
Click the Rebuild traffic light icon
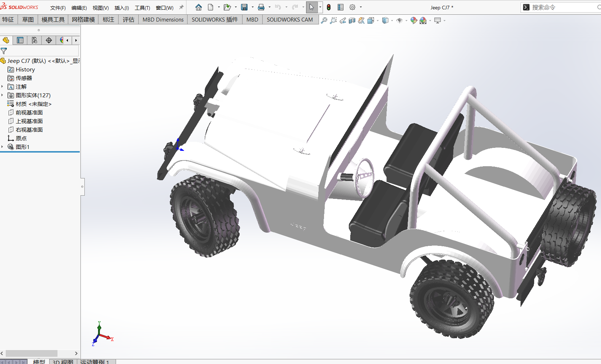[x=329, y=7]
